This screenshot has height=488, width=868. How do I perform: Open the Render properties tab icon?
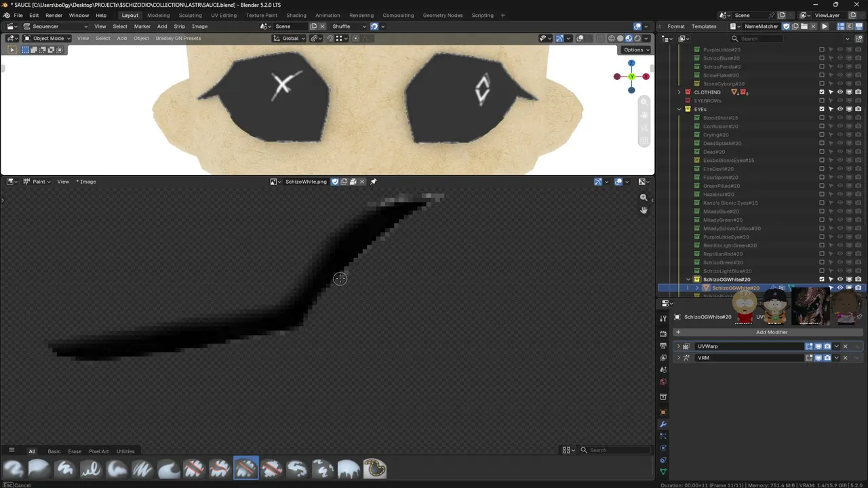coord(663,333)
